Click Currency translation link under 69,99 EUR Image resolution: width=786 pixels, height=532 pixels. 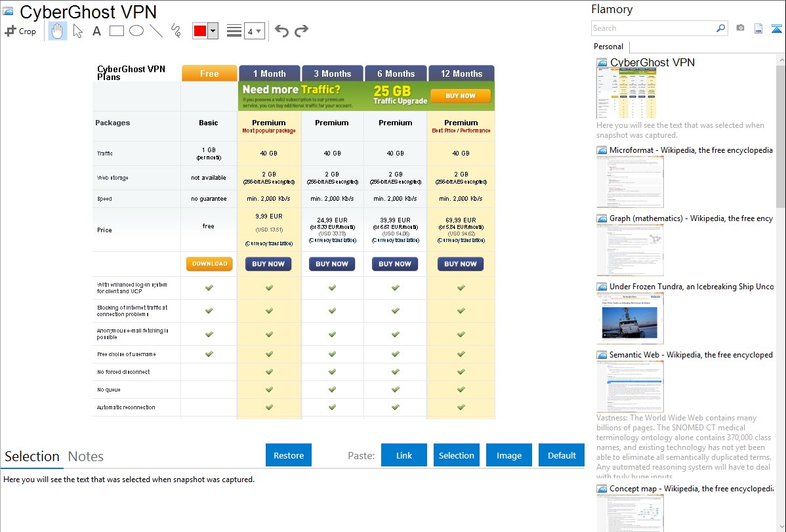click(x=461, y=241)
